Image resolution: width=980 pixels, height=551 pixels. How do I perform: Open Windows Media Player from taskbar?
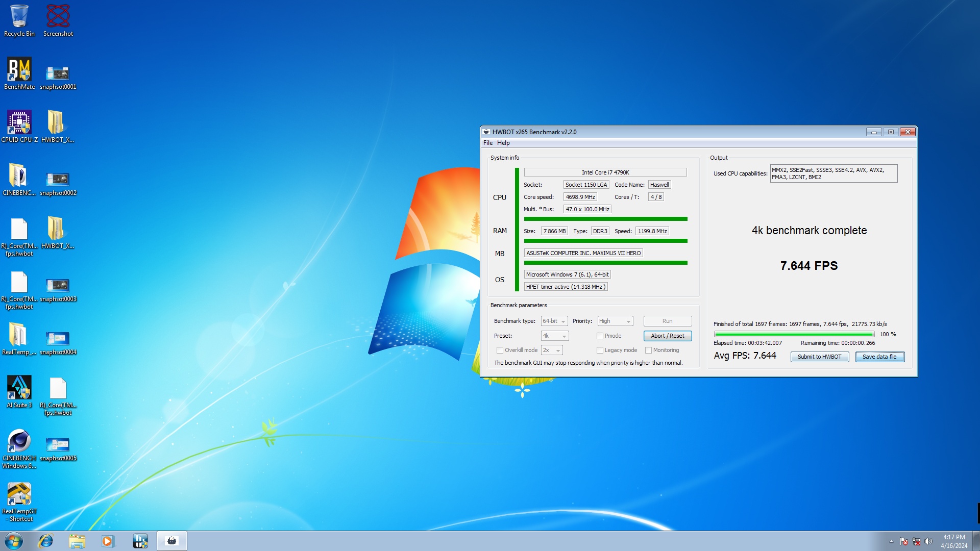click(x=108, y=541)
